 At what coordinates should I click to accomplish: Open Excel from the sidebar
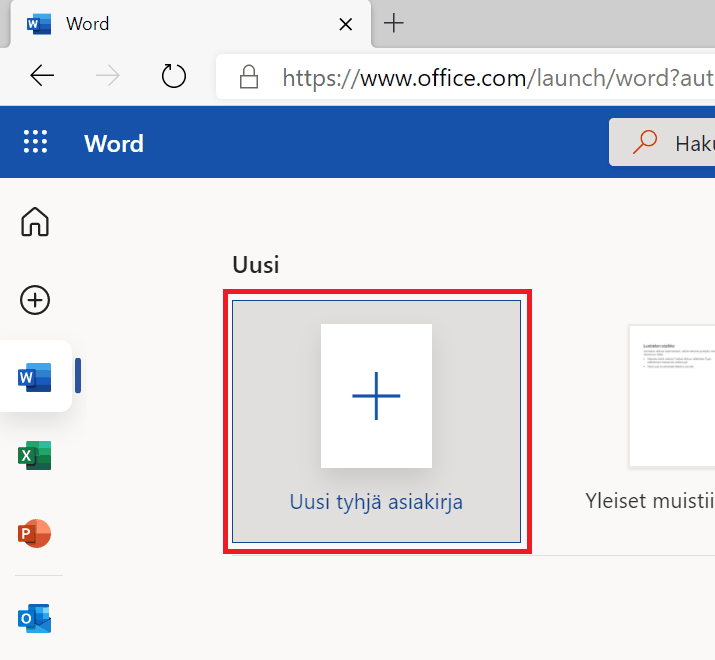click(x=35, y=455)
